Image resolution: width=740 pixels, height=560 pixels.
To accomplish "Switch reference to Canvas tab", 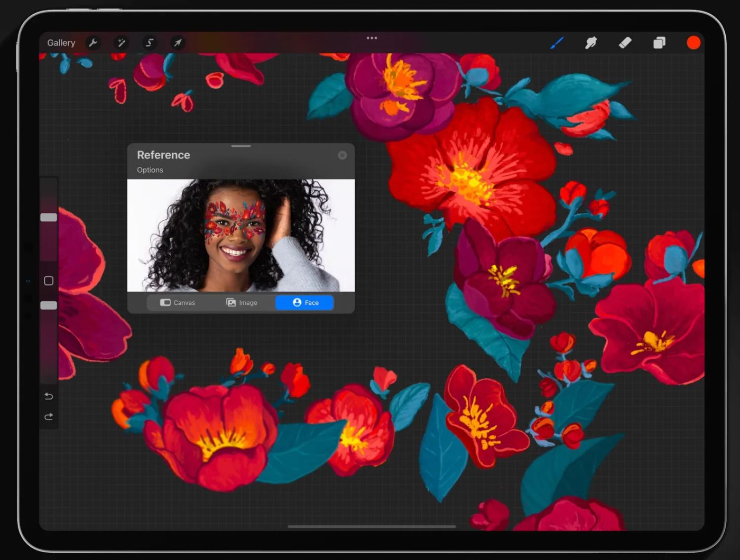I will click(178, 303).
